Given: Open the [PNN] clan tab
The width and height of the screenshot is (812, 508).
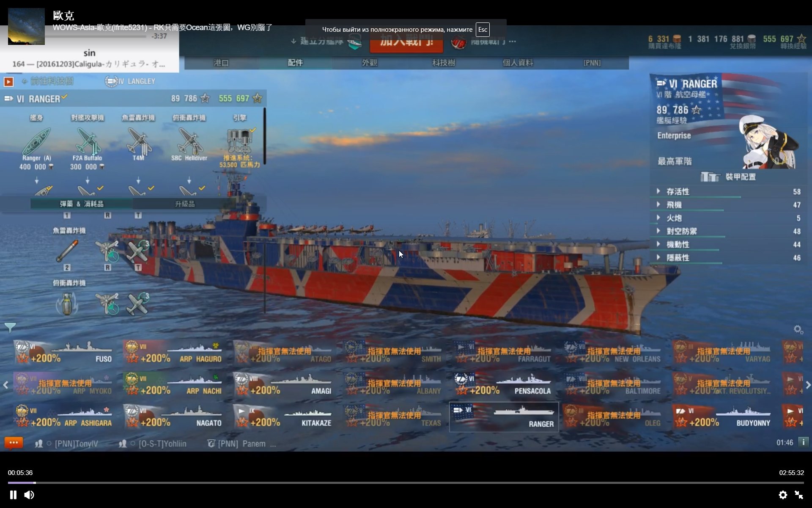Looking at the screenshot, I should 592,63.
